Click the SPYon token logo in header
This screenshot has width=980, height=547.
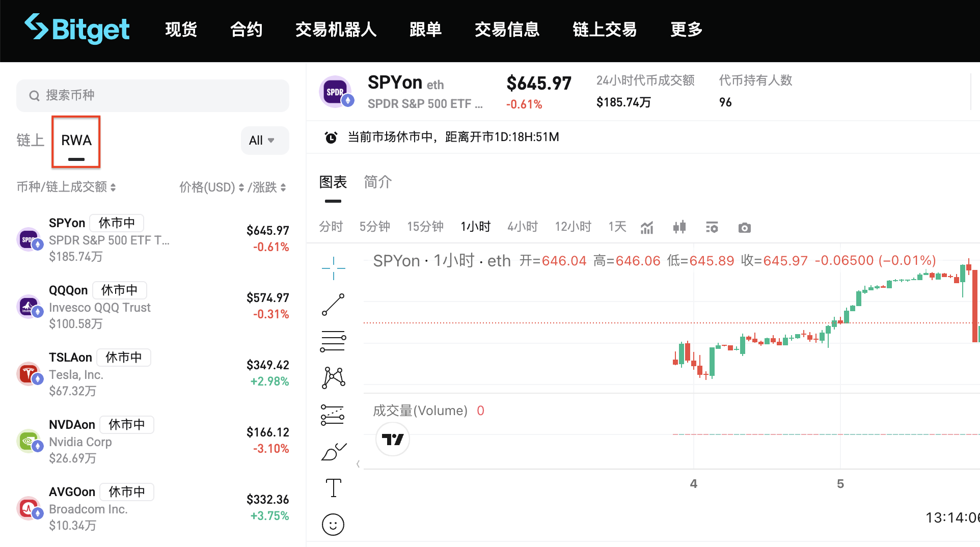tap(335, 92)
